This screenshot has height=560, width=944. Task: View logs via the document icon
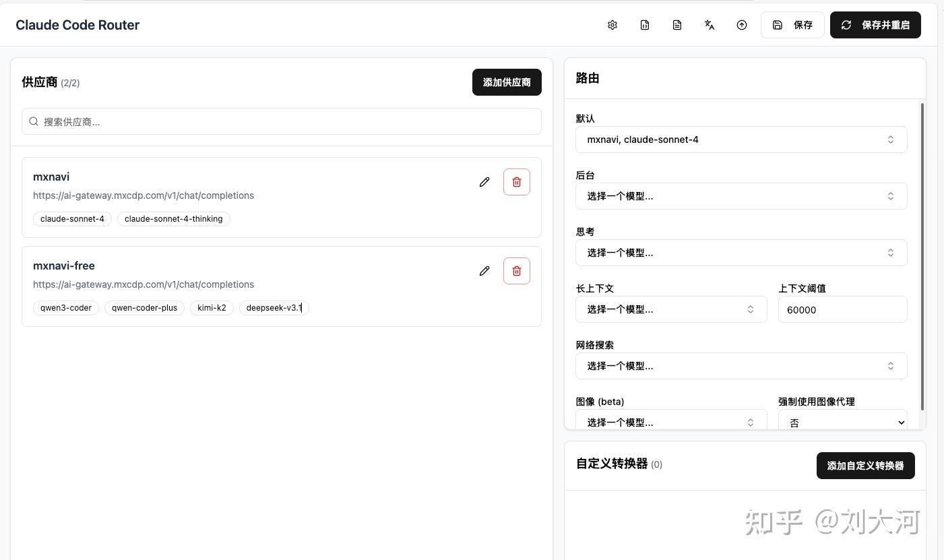click(677, 25)
